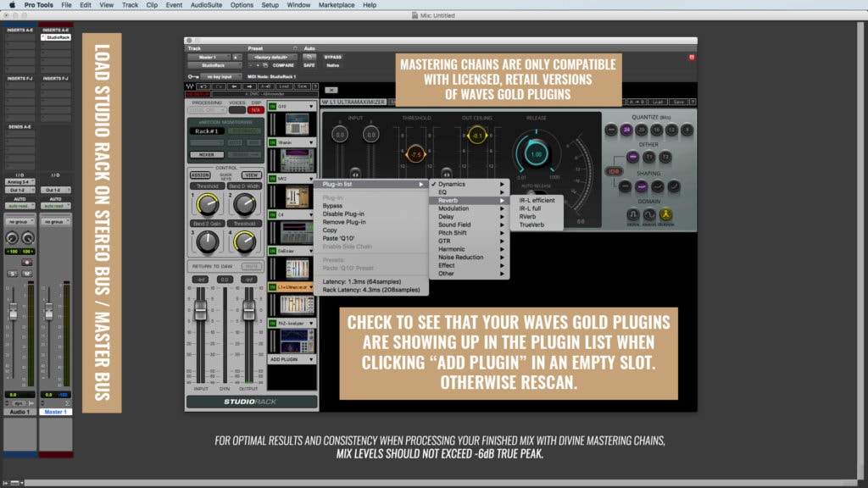
Task: Toggle IN bypass for Q10 slot
Action: (x=272, y=106)
